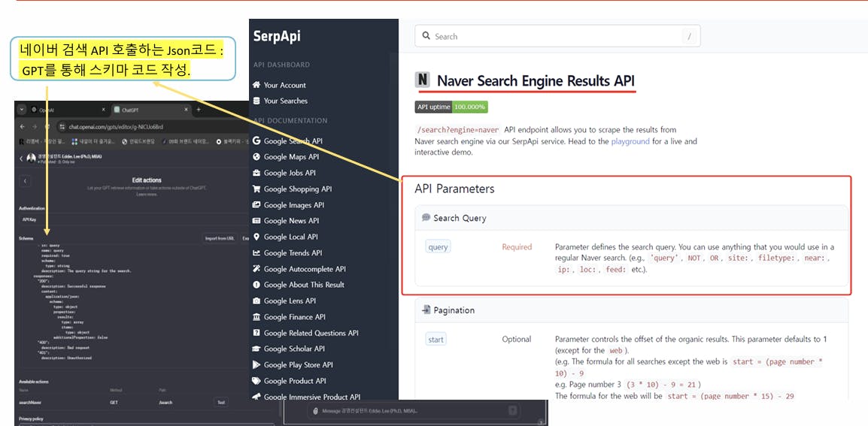Click the query parameter tag
The width and height of the screenshot is (868, 426).
(x=438, y=246)
